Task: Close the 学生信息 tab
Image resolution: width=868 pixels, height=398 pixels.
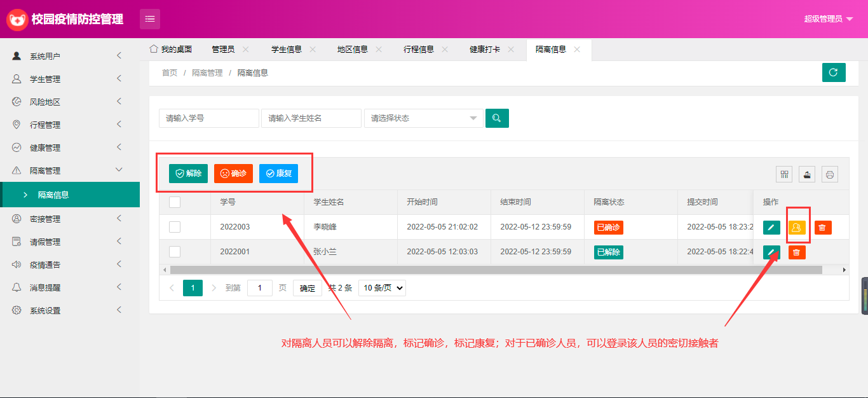Action: pos(313,49)
